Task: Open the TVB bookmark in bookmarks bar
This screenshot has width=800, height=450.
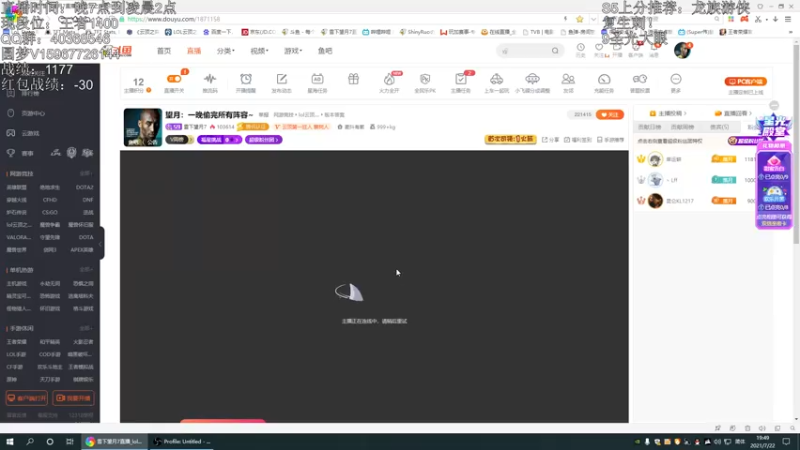Action: click(538, 32)
